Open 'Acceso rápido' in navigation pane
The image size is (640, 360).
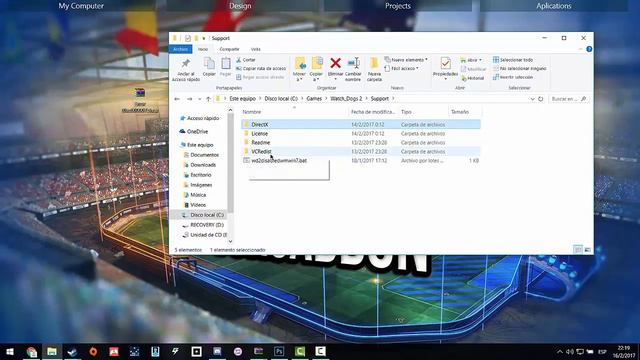pos(200,118)
